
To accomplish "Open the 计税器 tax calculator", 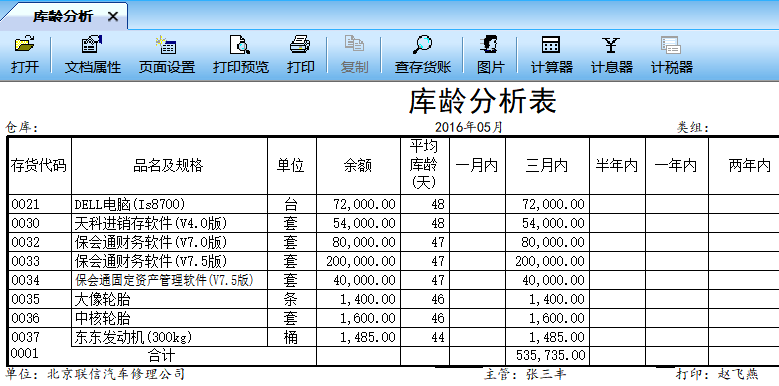I will (x=672, y=55).
